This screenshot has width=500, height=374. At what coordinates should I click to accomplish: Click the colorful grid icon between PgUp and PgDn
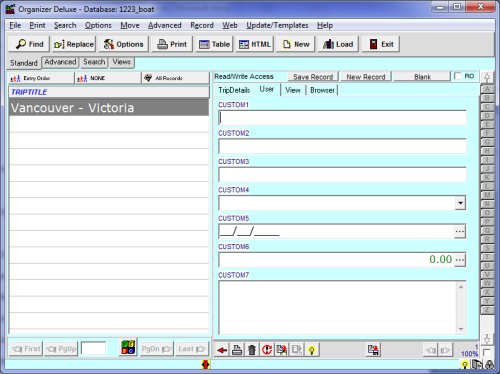[x=128, y=347]
